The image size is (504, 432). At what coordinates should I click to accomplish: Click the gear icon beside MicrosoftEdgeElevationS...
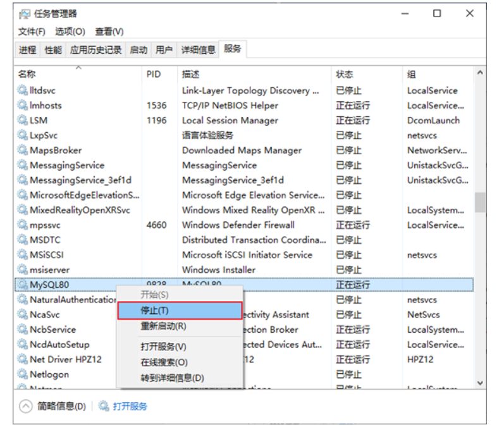coord(23,195)
